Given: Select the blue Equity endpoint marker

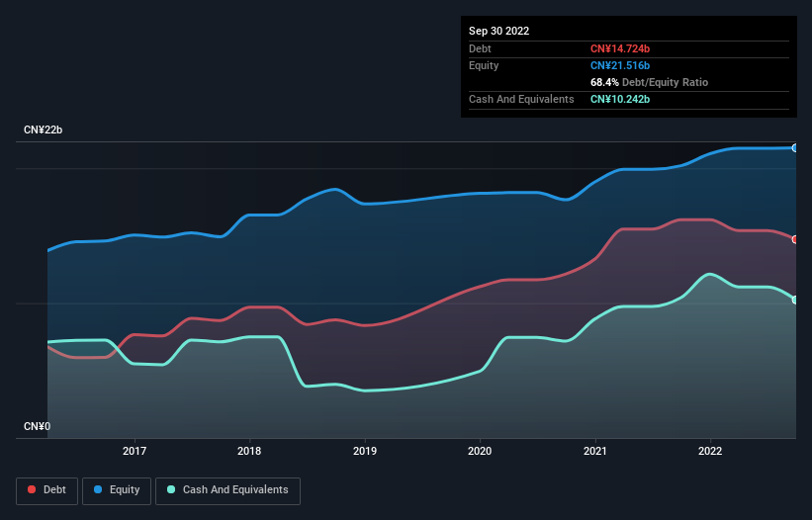Looking at the screenshot, I should [795, 148].
